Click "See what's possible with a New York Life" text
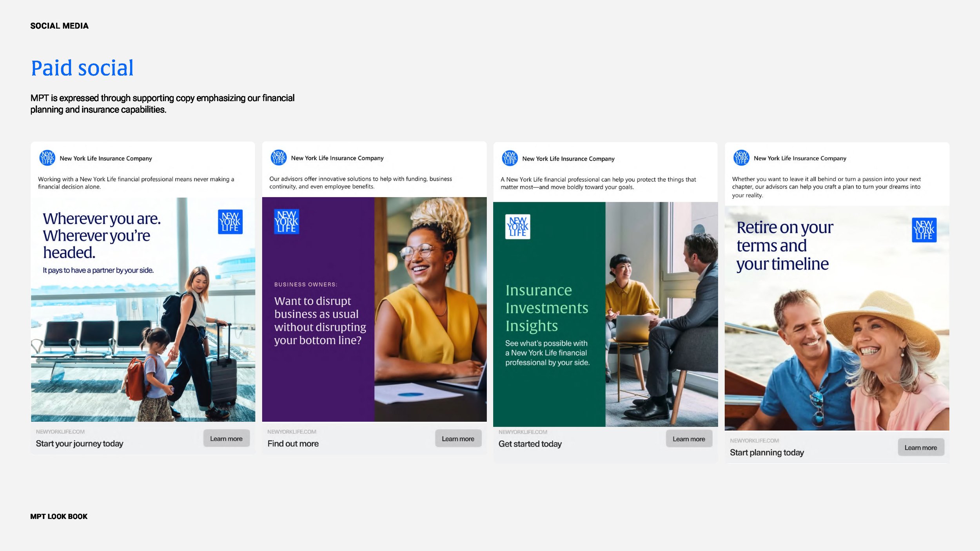980x551 pixels. [548, 353]
